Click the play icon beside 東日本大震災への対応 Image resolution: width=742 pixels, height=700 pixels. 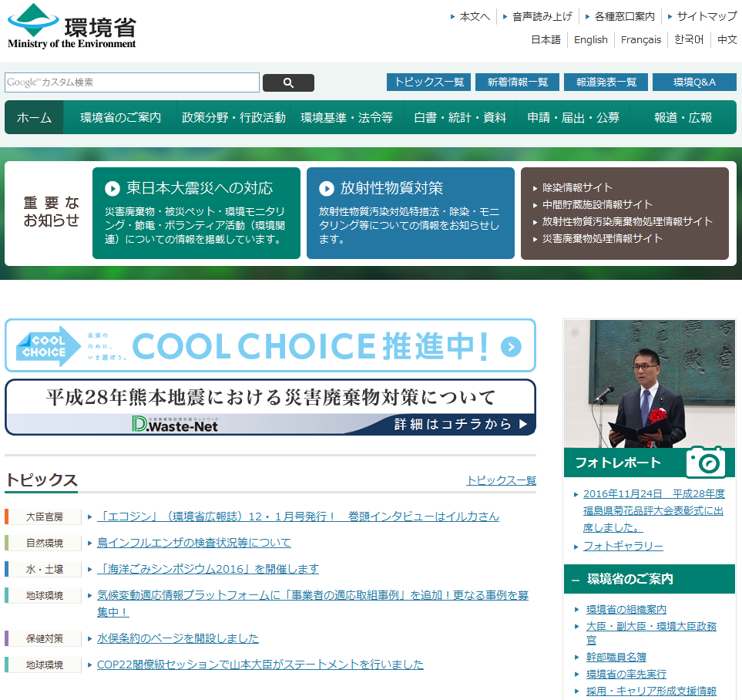pos(112,188)
